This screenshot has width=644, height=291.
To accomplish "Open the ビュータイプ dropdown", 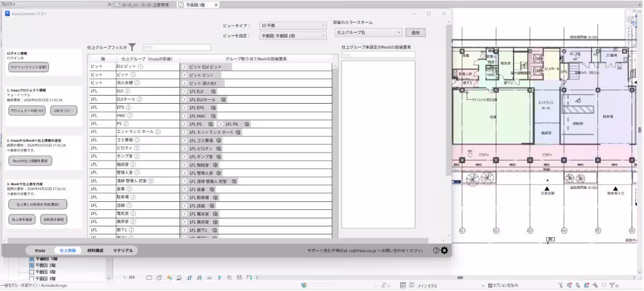I will (293, 25).
